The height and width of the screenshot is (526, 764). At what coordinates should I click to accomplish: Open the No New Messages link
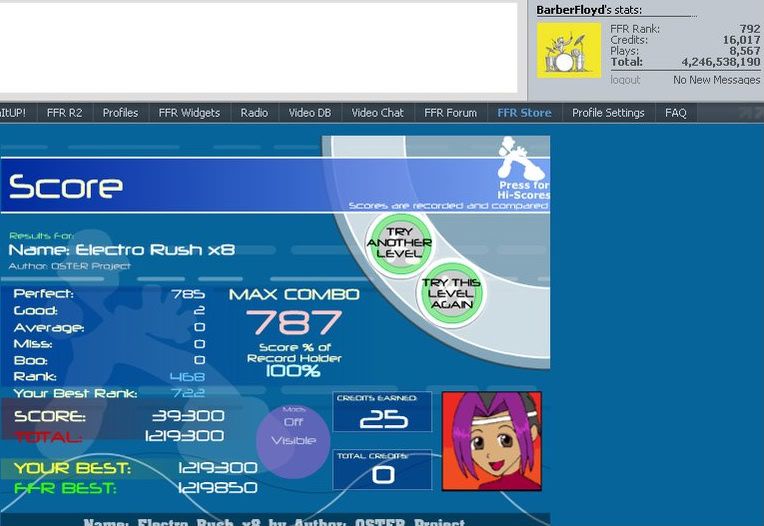716,80
